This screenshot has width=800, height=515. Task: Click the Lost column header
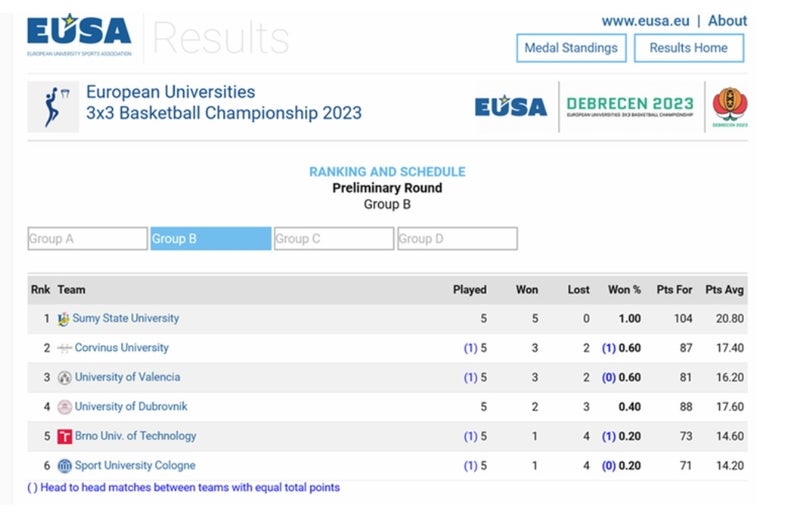pyautogui.click(x=579, y=290)
